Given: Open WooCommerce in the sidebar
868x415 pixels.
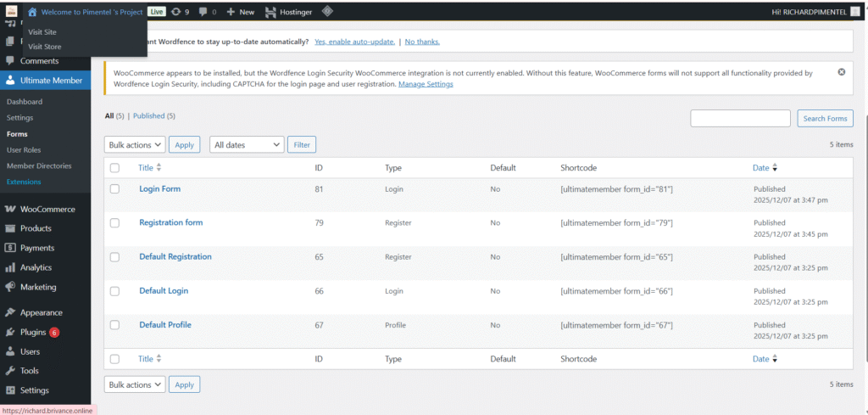Looking at the screenshot, I should pos(47,209).
